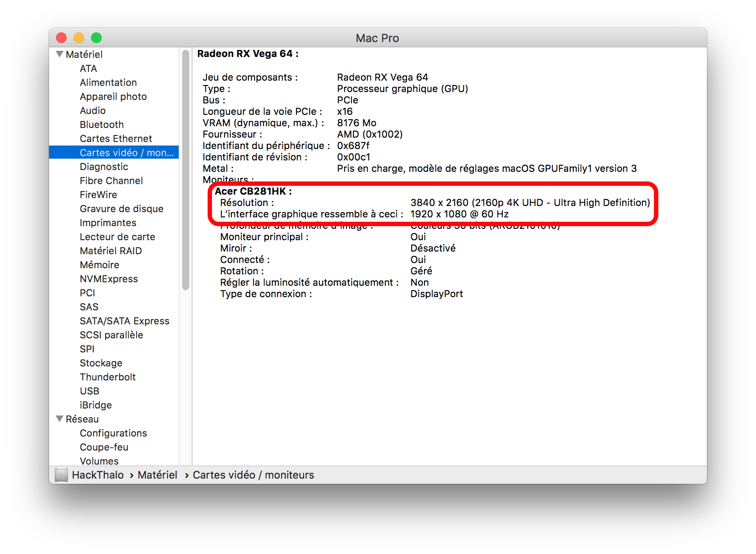756x554 pixels.
Task: Select Configurations under Réseau
Action: (113, 433)
